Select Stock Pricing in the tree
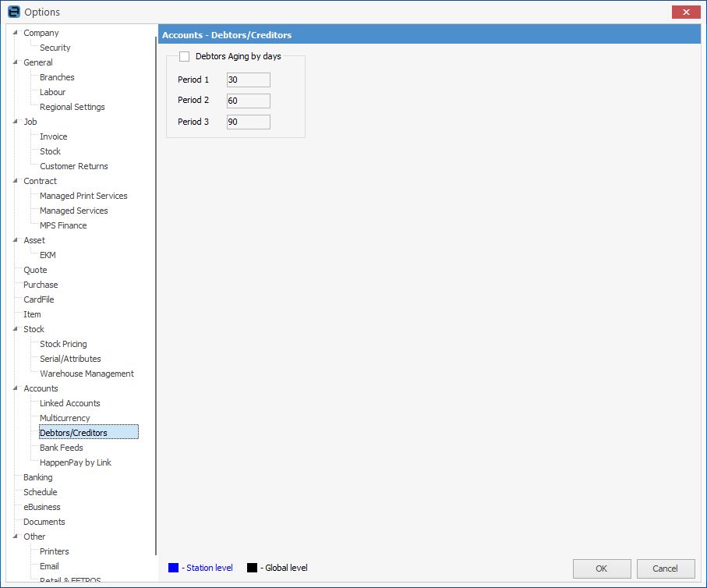 (63, 344)
